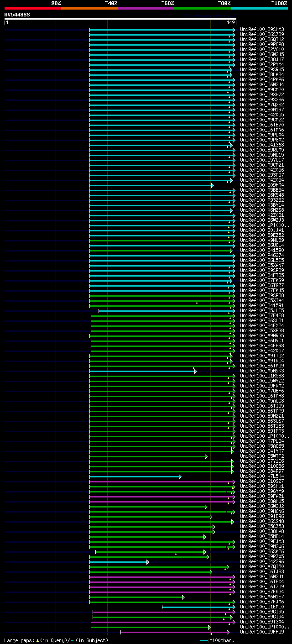Select hit label UniRef100_P46274

tap(261, 255)
